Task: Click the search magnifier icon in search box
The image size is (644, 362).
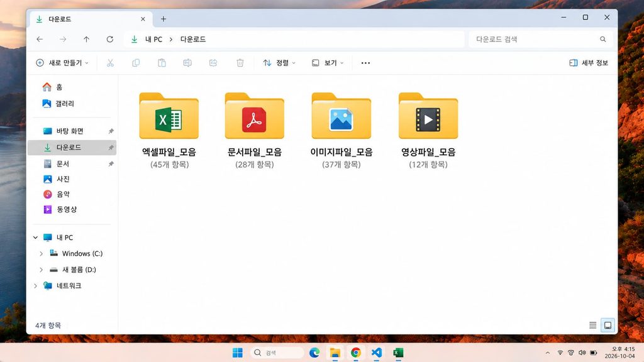Action: point(602,40)
